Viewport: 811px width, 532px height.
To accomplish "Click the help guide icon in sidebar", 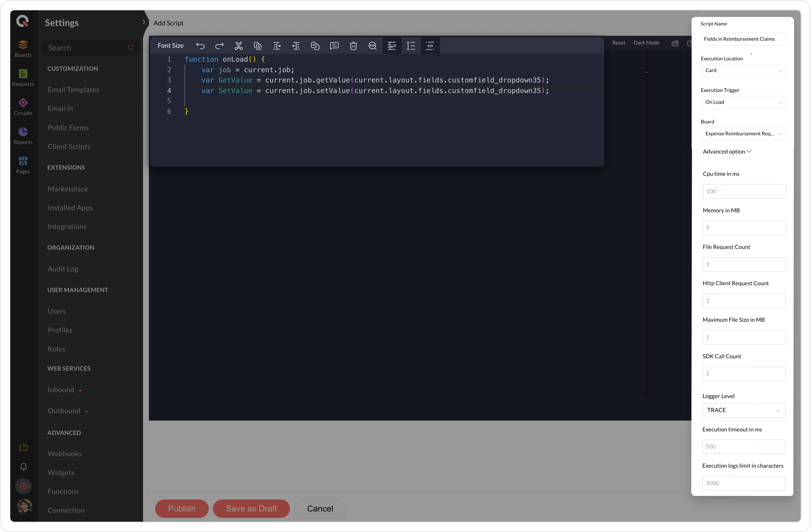I will [x=23, y=448].
